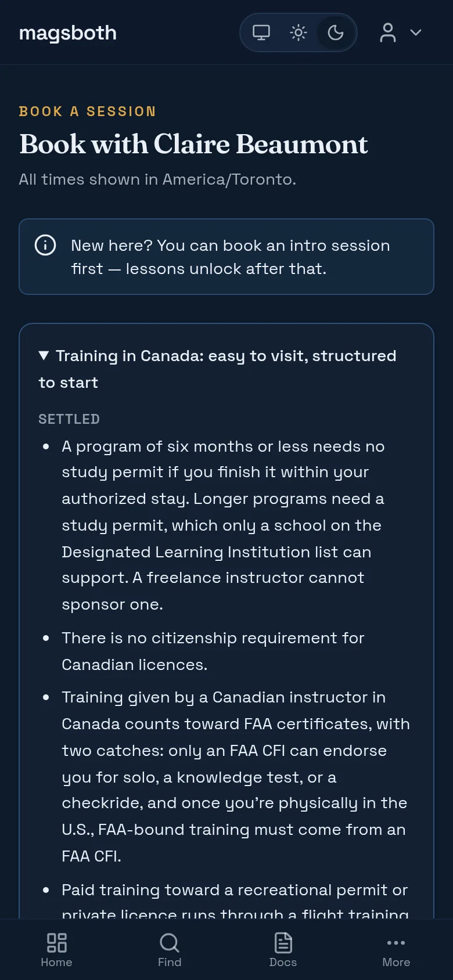
Task: Open More ellipsis icon
Action: coord(396,943)
